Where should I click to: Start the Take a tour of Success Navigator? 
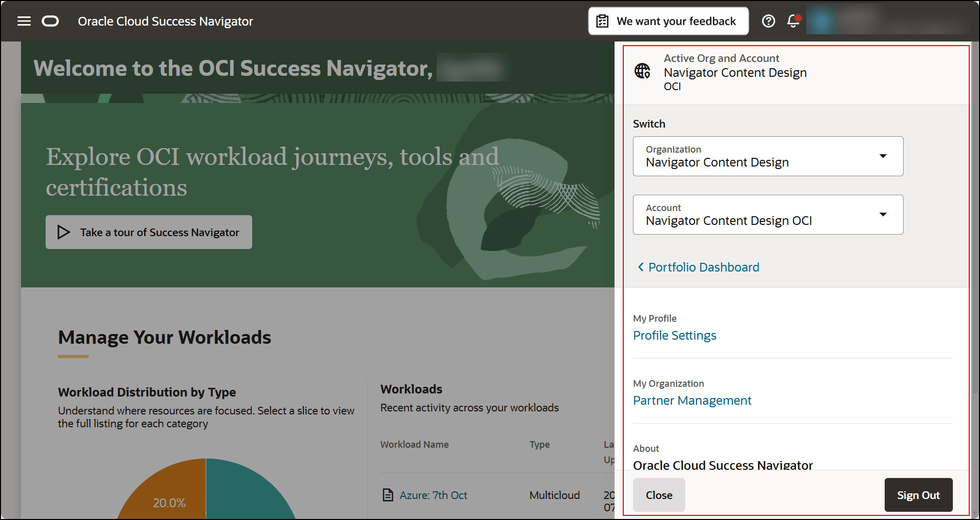(x=149, y=232)
